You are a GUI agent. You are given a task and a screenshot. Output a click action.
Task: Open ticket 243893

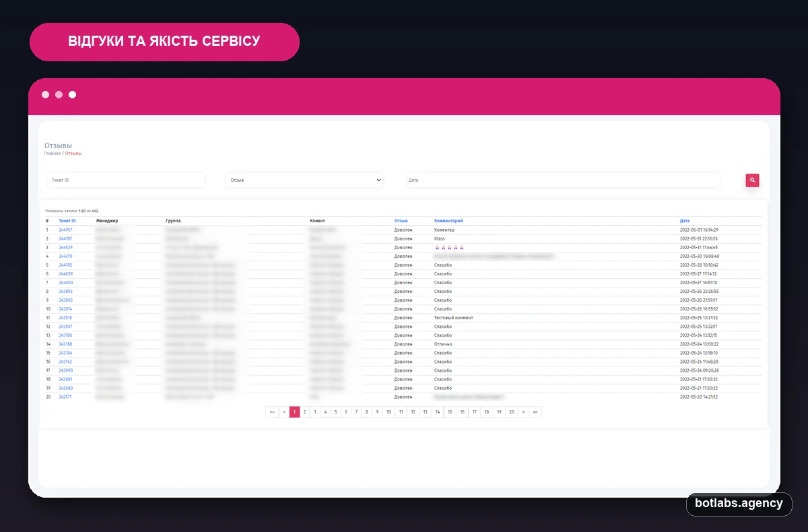[x=65, y=291]
